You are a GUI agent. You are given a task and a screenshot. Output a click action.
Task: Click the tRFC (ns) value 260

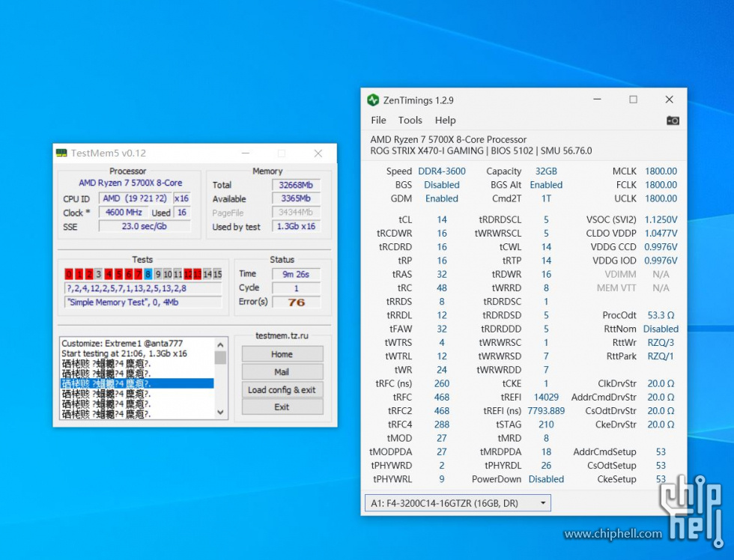(x=442, y=383)
